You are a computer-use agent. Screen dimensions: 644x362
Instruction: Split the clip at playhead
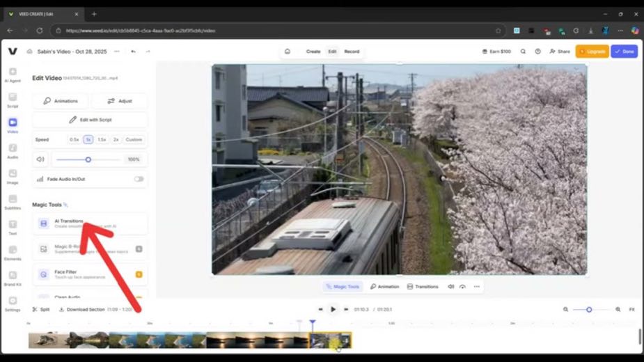41,309
